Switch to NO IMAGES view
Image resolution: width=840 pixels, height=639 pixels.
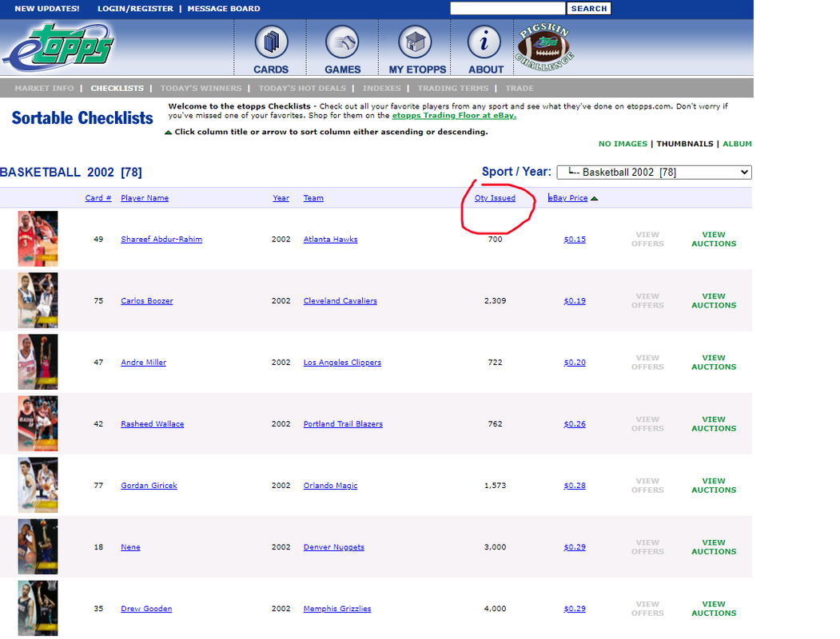(623, 144)
